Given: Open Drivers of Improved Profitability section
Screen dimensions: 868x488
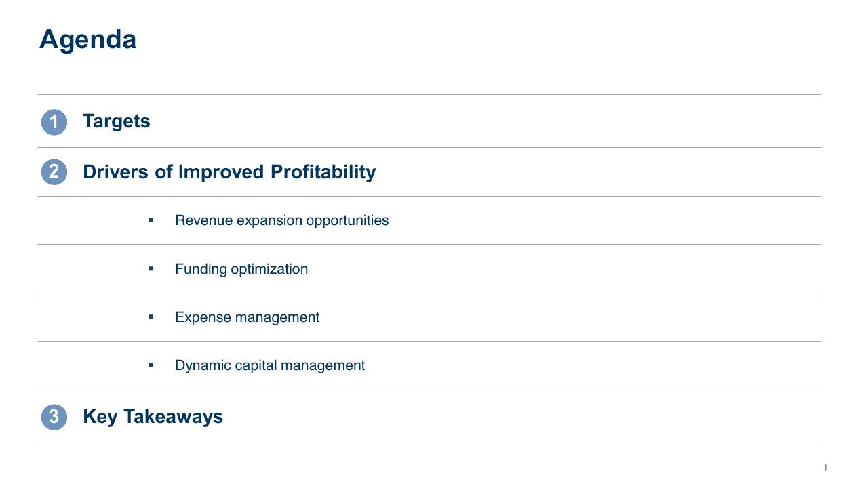Looking at the screenshot, I should pos(229,172).
